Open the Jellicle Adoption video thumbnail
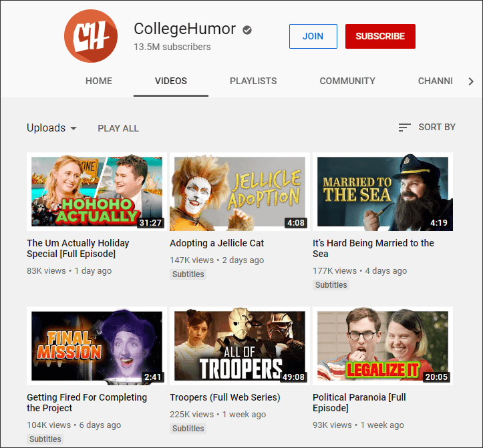 tap(240, 192)
